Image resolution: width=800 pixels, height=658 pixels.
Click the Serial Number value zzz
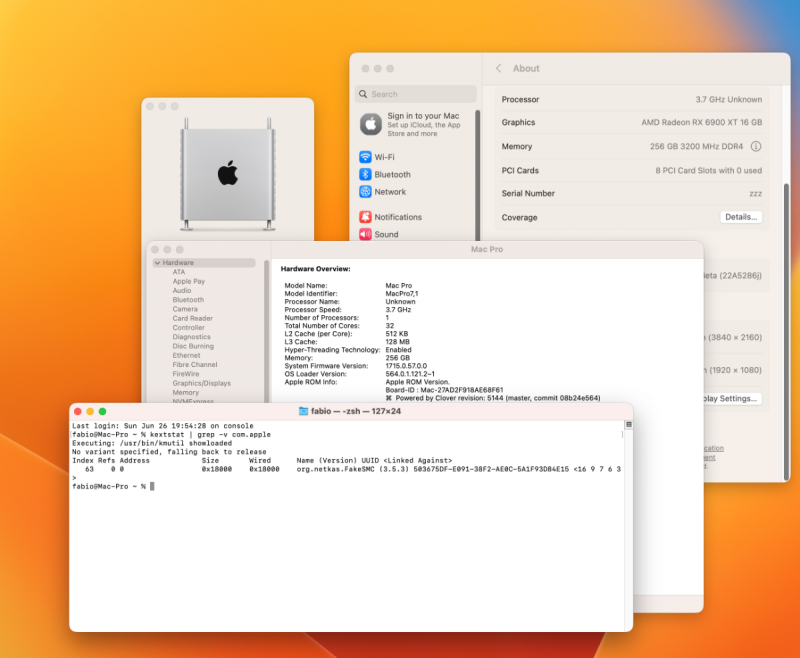click(x=755, y=194)
